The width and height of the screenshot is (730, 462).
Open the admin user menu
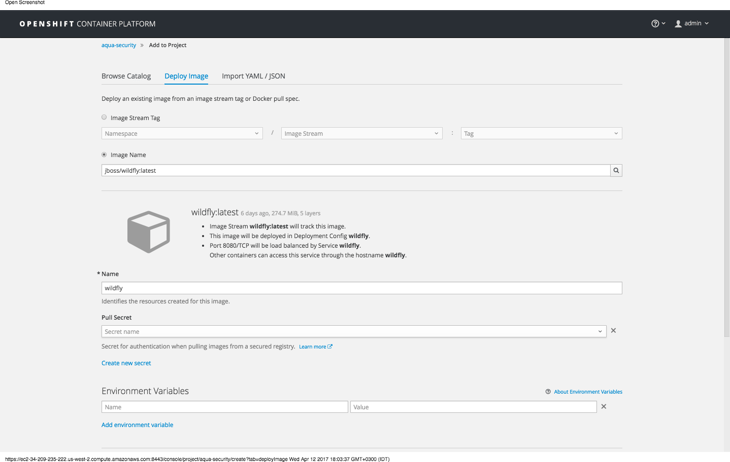692,23
